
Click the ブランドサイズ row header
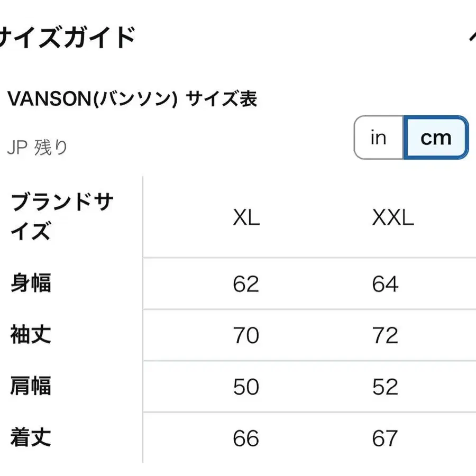[62, 216]
